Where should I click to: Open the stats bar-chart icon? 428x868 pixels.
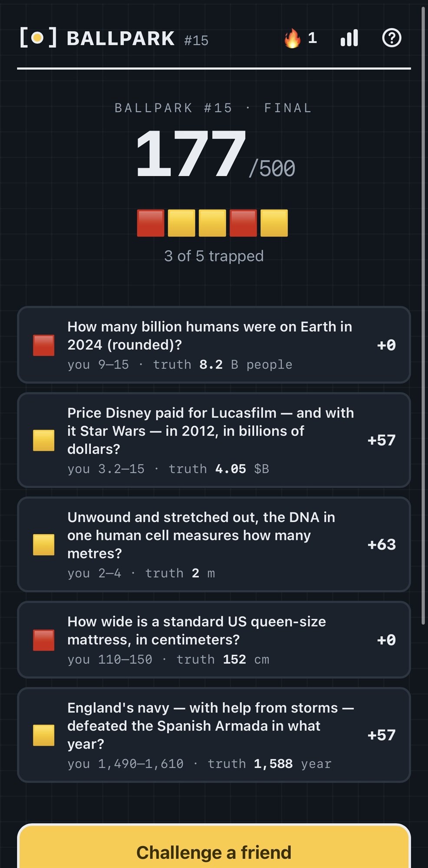click(349, 38)
